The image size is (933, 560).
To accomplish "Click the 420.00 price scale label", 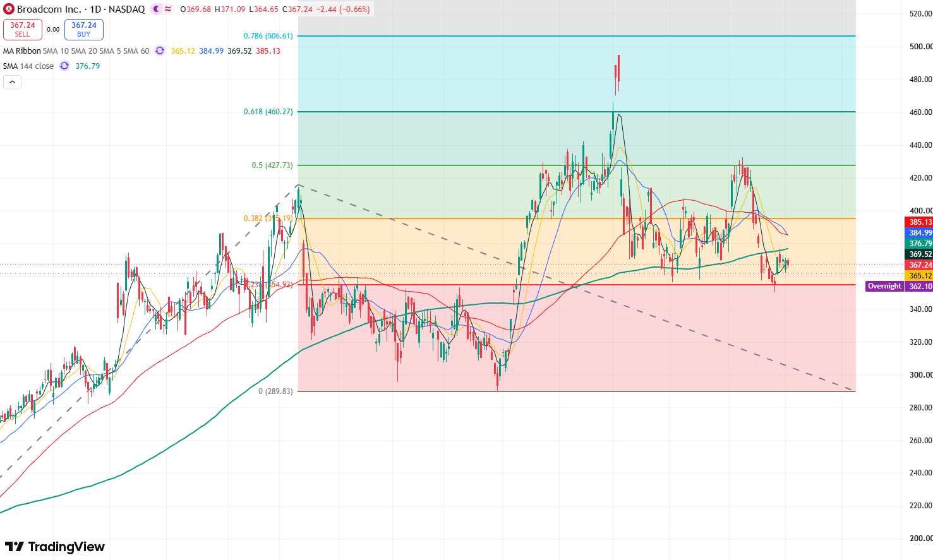I will coord(920,178).
